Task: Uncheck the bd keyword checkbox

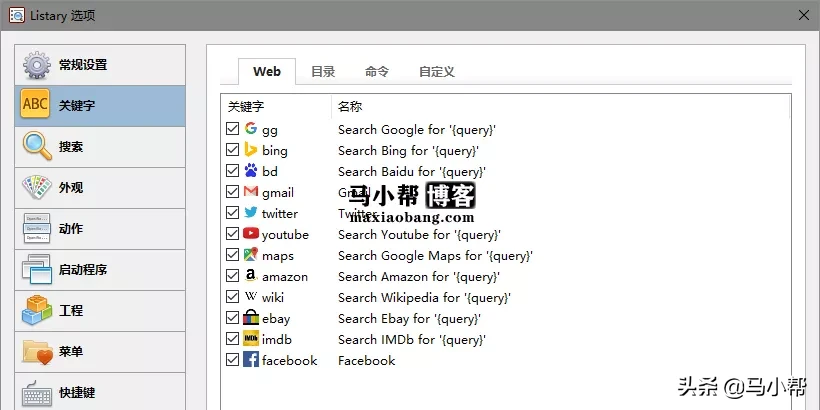Action: [x=232, y=171]
